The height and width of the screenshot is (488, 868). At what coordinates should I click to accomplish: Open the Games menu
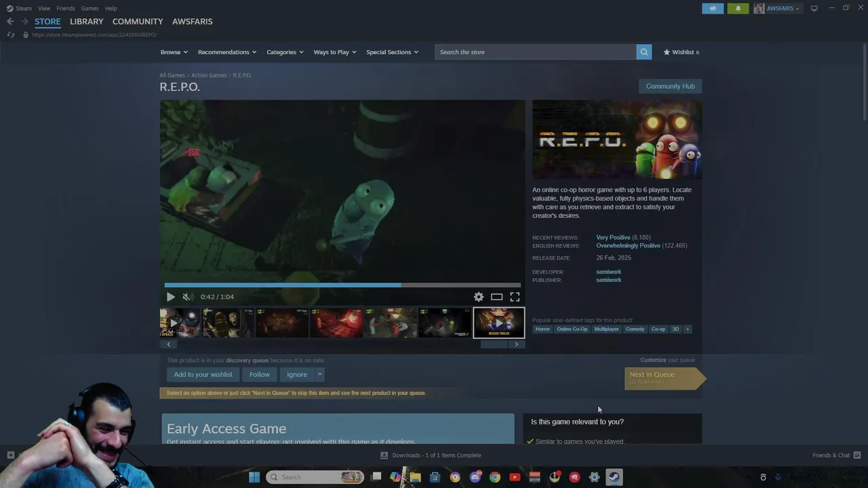[x=90, y=8]
